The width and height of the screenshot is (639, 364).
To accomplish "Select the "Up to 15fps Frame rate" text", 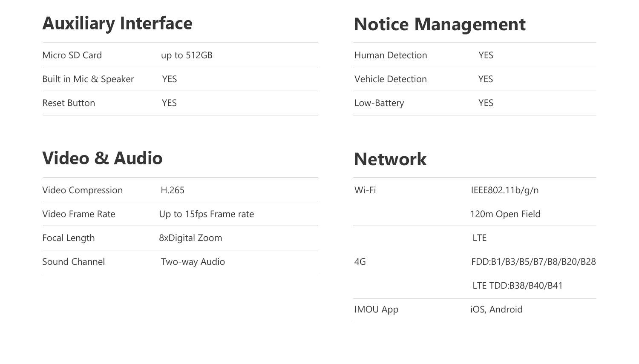I will pyautogui.click(x=207, y=214).
